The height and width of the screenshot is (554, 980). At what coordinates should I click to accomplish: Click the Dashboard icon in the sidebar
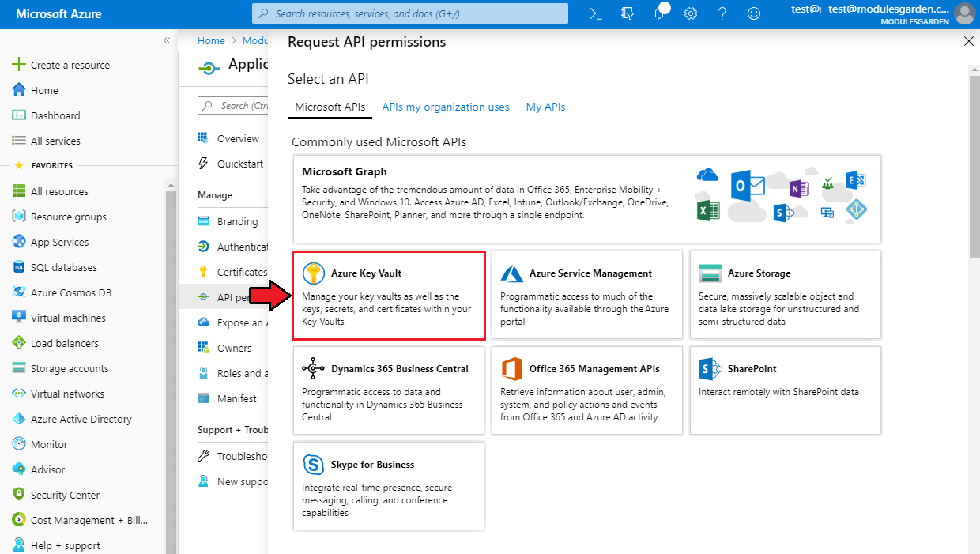tap(19, 115)
